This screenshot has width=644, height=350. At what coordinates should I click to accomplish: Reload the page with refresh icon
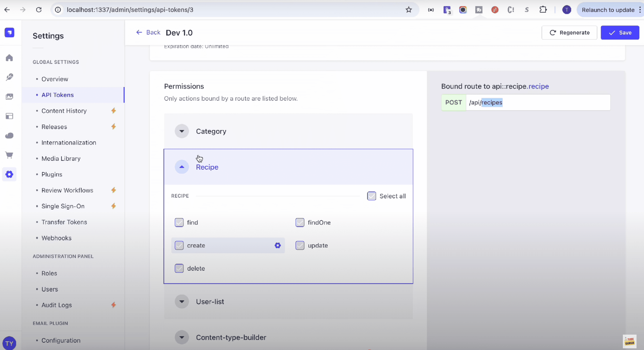[39, 10]
